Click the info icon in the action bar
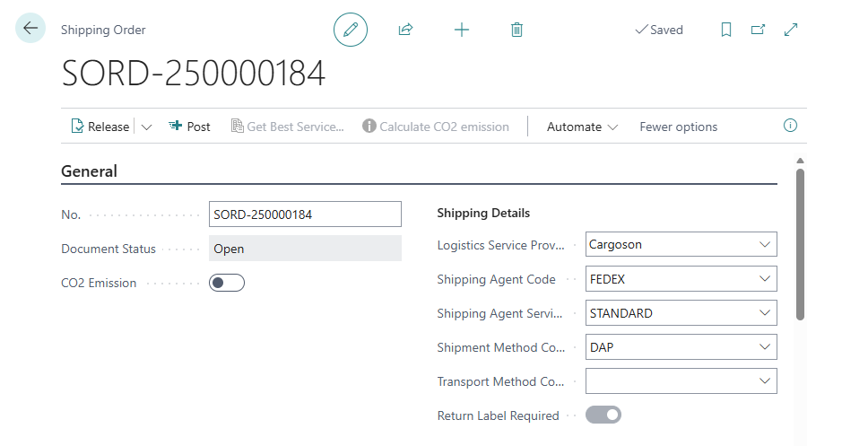Screen dimensions: 868x446 click(790, 126)
